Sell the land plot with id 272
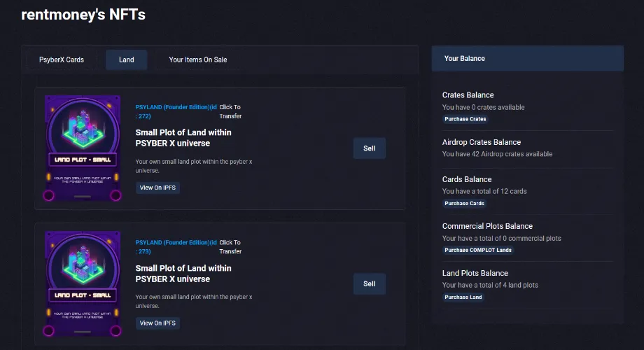This screenshot has height=350, width=644. click(369, 148)
